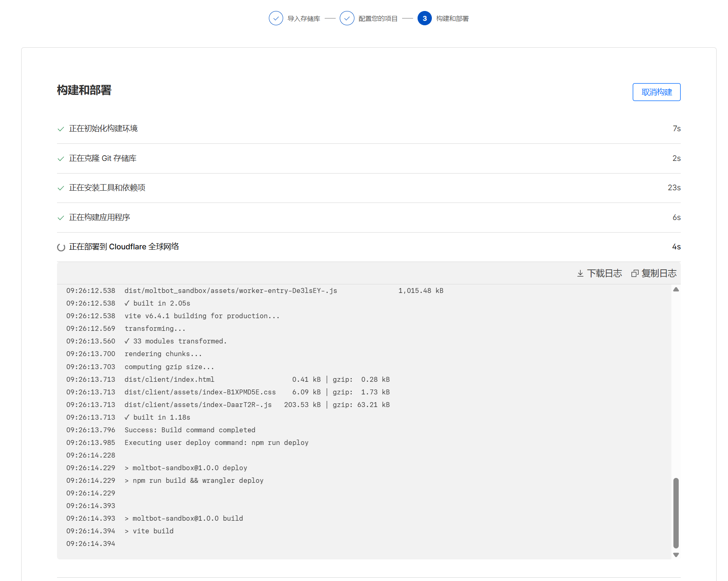This screenshot has width=728, height=581.
Task: Click green checkmark beside 正在初始化构建环境
Action: coord(61,129)
